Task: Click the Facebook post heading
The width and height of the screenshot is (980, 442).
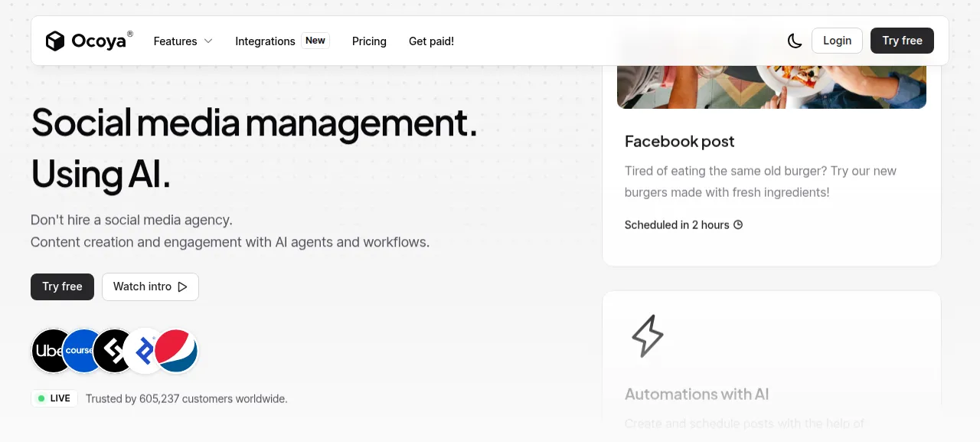Action: coord(679,141)
